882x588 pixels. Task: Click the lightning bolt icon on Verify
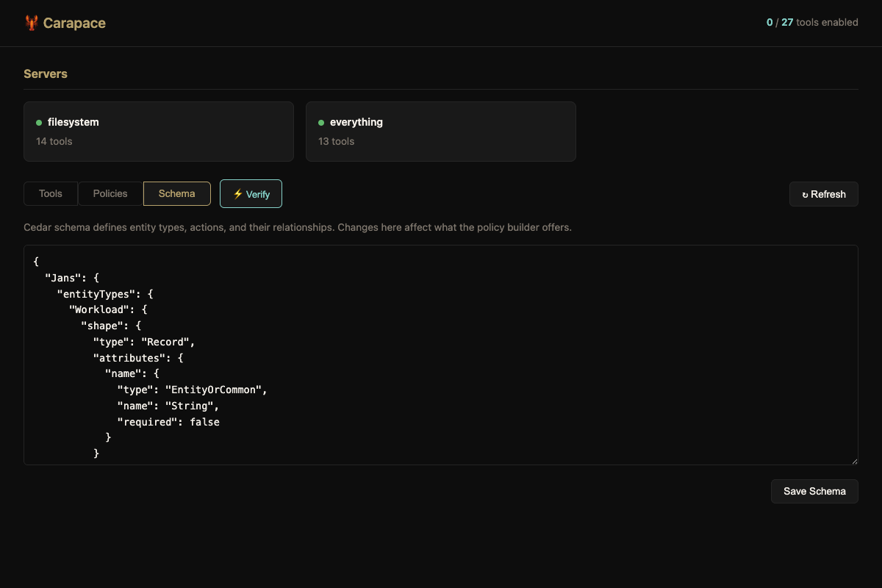237,194
